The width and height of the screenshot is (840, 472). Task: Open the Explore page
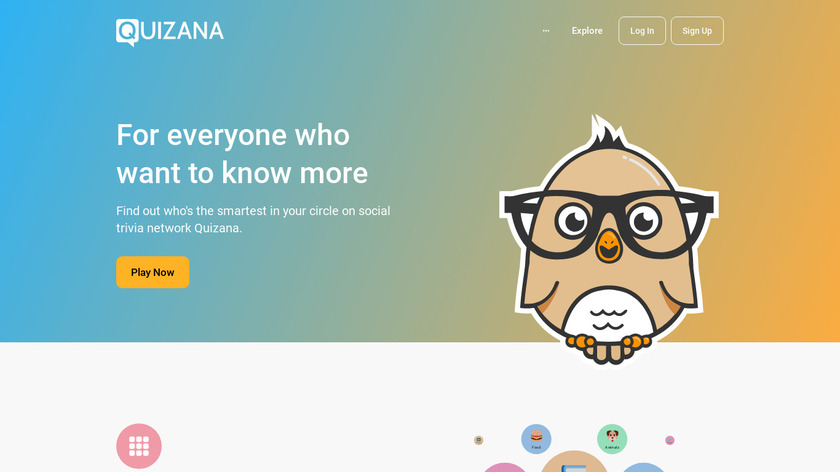pos(587,31)
